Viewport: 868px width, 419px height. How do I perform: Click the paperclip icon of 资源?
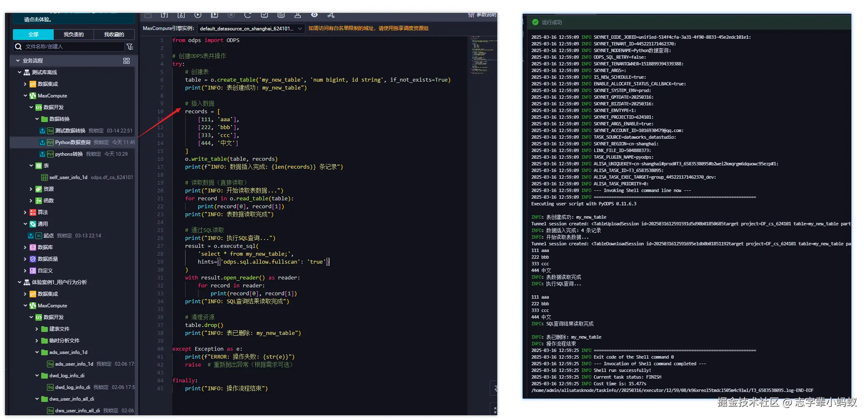[39, 189]
